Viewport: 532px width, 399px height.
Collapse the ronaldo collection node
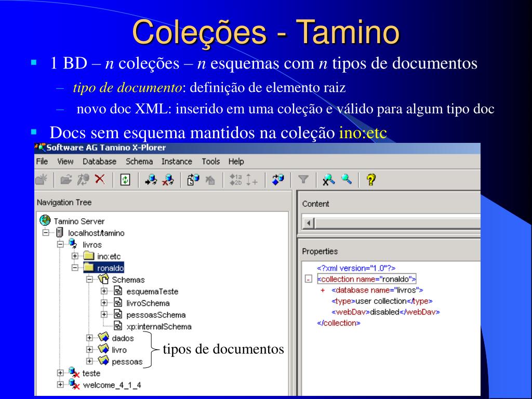(75, 268)
